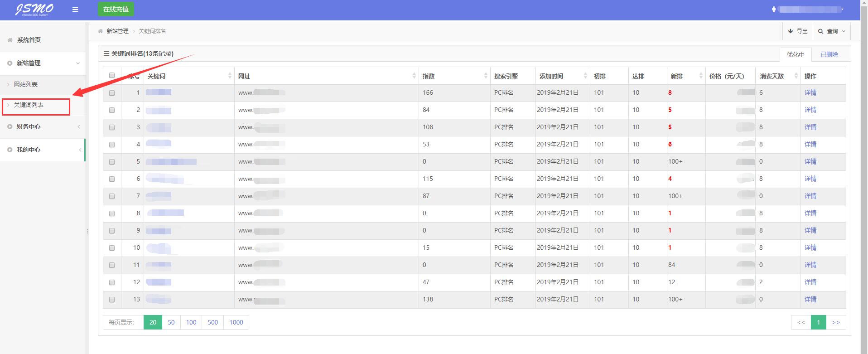Click the green 在线充值 button

[x=116, y=9]
